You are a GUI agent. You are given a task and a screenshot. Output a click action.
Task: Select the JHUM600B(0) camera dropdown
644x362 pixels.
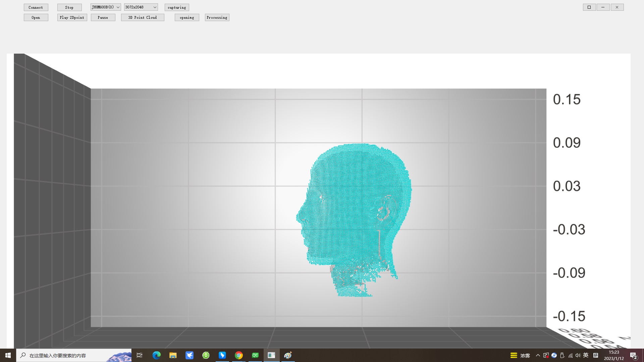tap(105, 7)
